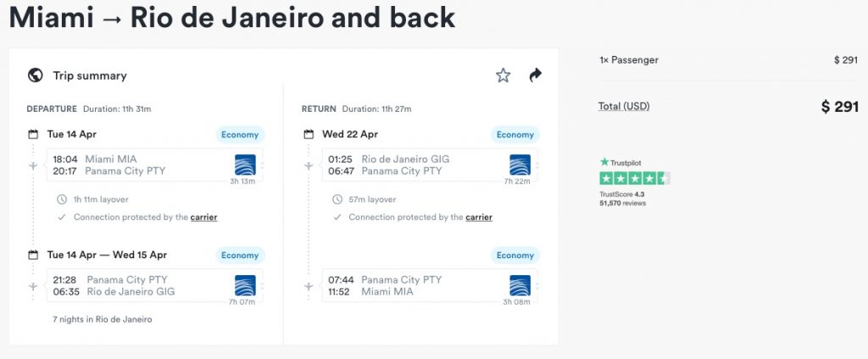Toggle the star to save this trip
The height and width of the screenshot is (359, 868).
pos(504,75)
